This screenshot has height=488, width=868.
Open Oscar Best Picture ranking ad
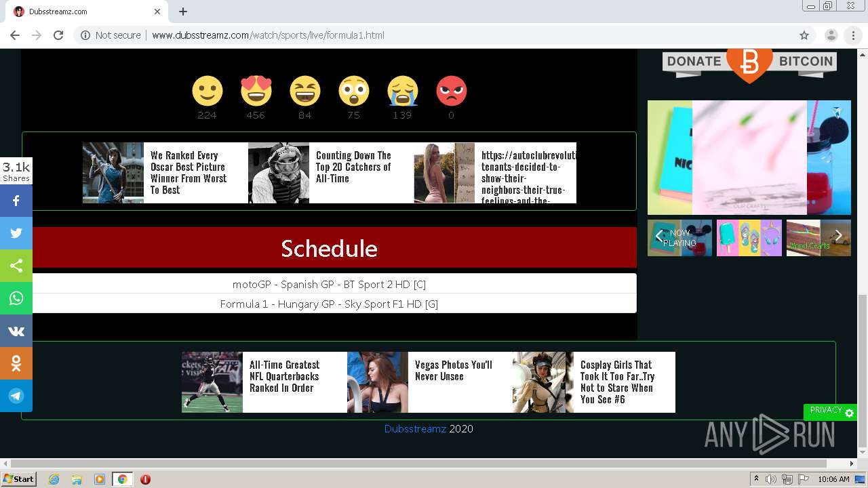[x=189, y=173]
